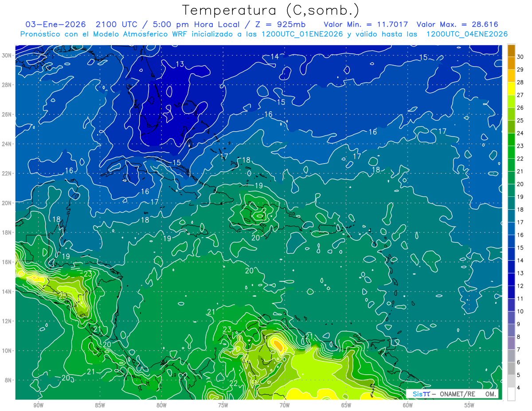Click the "10N" latitude axis label

(8, 350)
